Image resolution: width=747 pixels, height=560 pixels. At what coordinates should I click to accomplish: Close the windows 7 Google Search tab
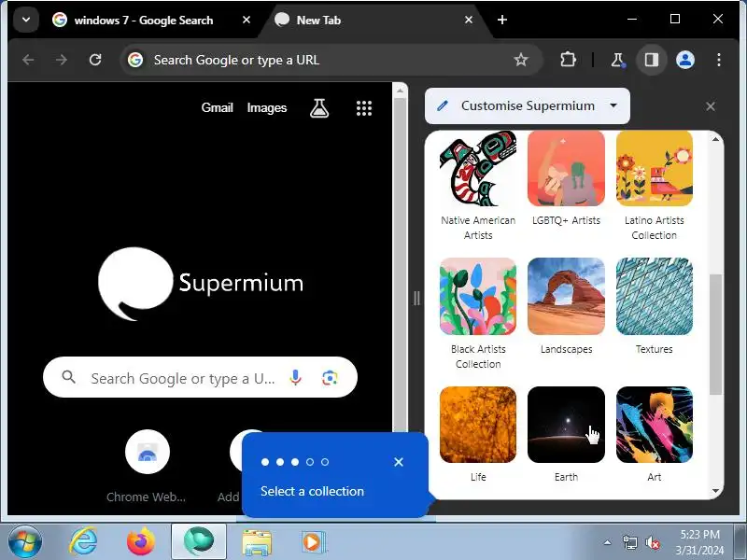247,20
